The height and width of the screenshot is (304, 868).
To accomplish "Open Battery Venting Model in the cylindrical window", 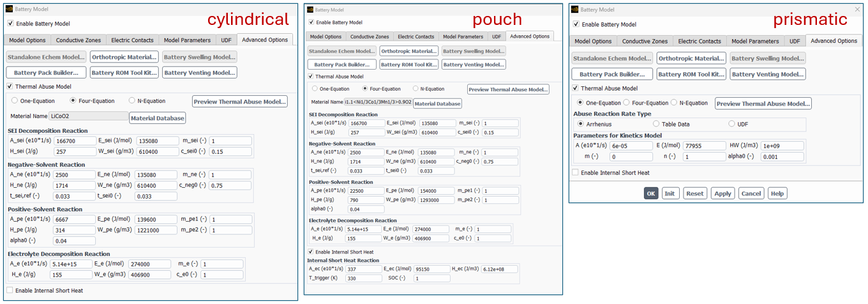I will (x=199, y=73).
